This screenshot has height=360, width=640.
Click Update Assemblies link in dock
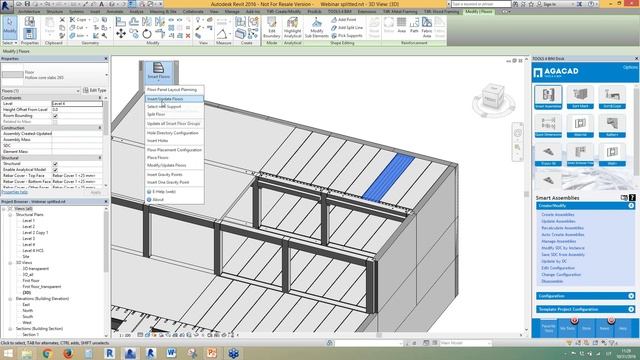point(558,221)
